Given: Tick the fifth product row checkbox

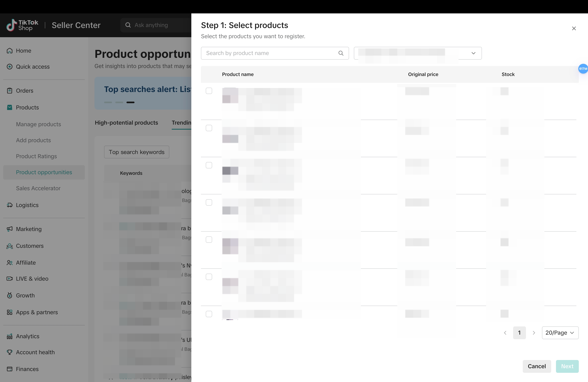Looking at the screenshot, I should click(209, 240).
